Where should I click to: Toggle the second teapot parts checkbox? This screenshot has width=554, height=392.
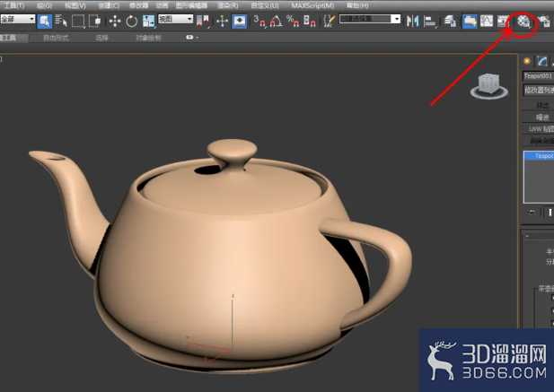(x=552, y=310)
